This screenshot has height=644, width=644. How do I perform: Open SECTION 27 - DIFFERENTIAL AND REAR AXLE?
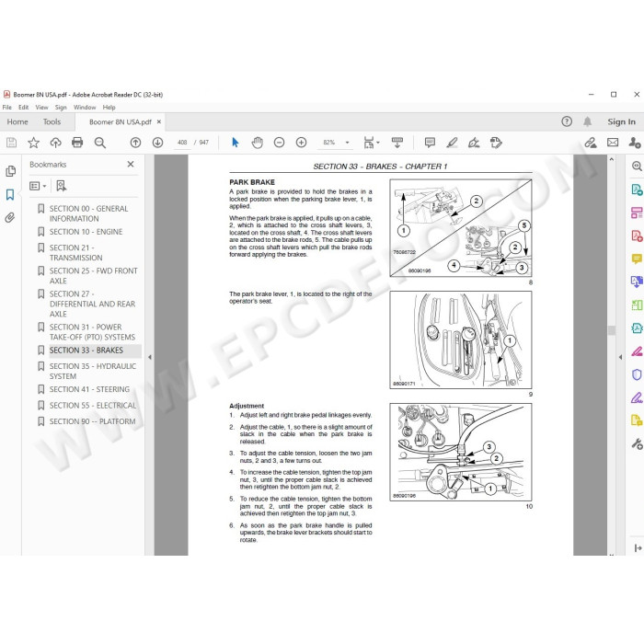pos(92,304)
